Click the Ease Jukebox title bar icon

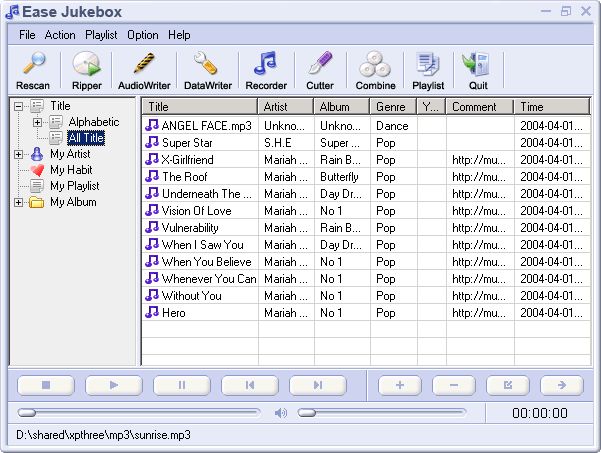click(x=12, y=12)
